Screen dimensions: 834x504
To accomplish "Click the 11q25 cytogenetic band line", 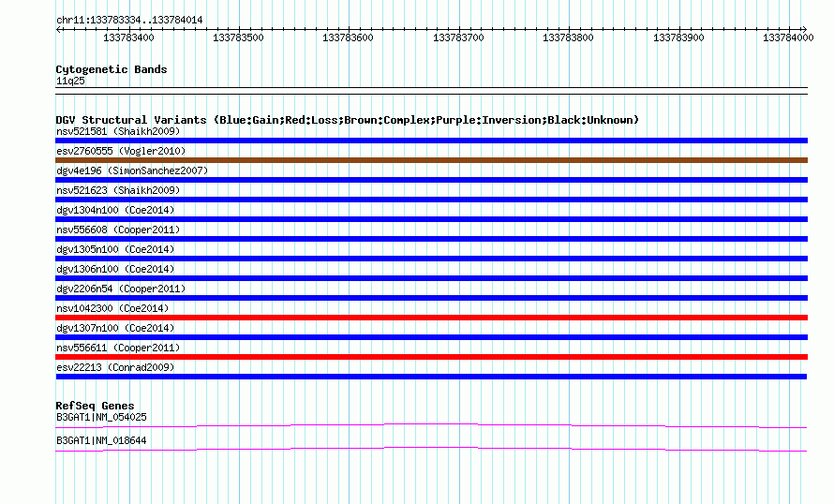I will (x=431, y=91).
